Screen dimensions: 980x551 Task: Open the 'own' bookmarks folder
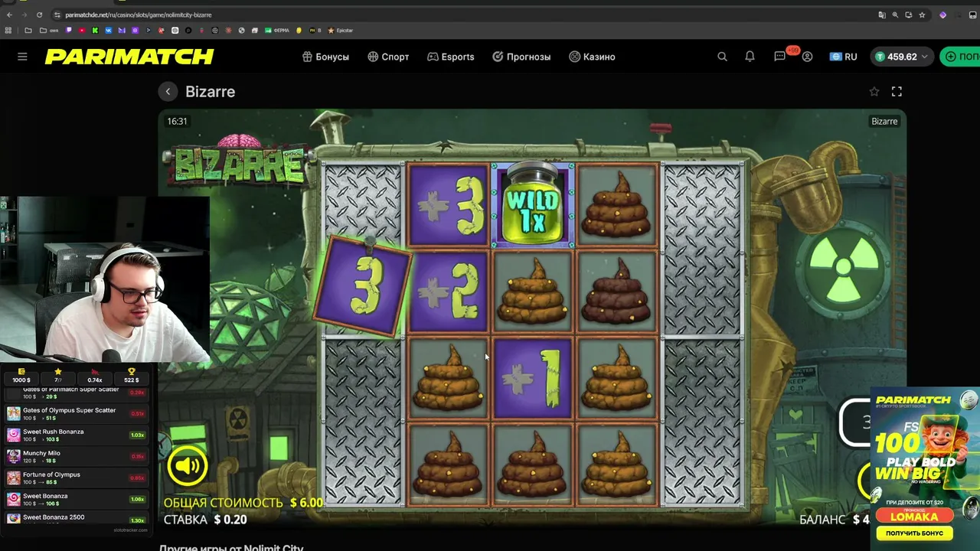tap(49, 31)
